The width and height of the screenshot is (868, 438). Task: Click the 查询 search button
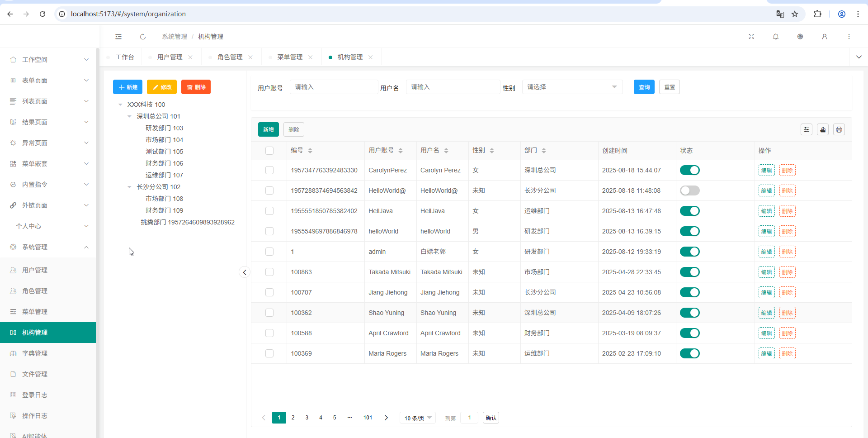(644, 87)
